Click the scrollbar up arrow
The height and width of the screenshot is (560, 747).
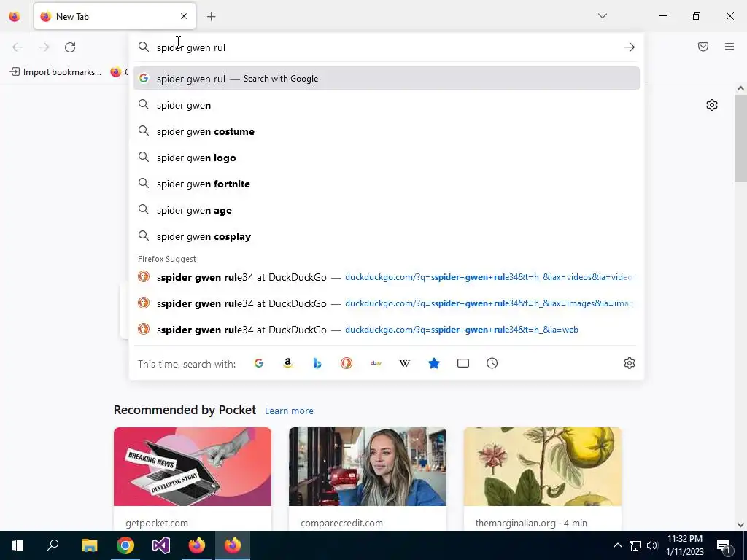click(740, 88)
